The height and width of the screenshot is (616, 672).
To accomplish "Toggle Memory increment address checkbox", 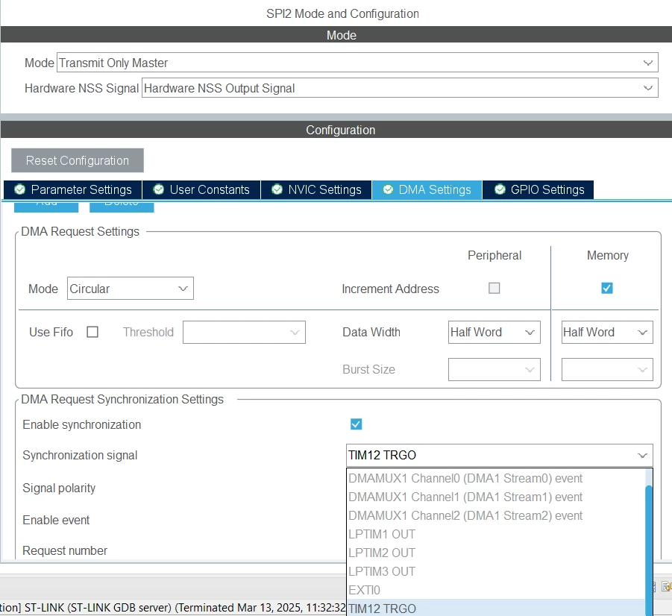I will click(607, 288).
